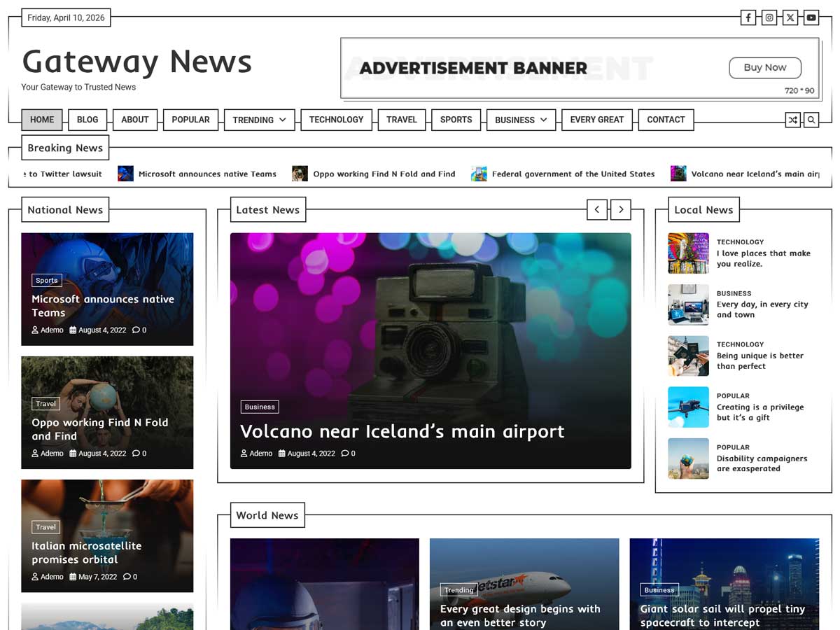The image size is (840, 630).
Task: Go to previous Latest News slide
Action: coord(596,209)
